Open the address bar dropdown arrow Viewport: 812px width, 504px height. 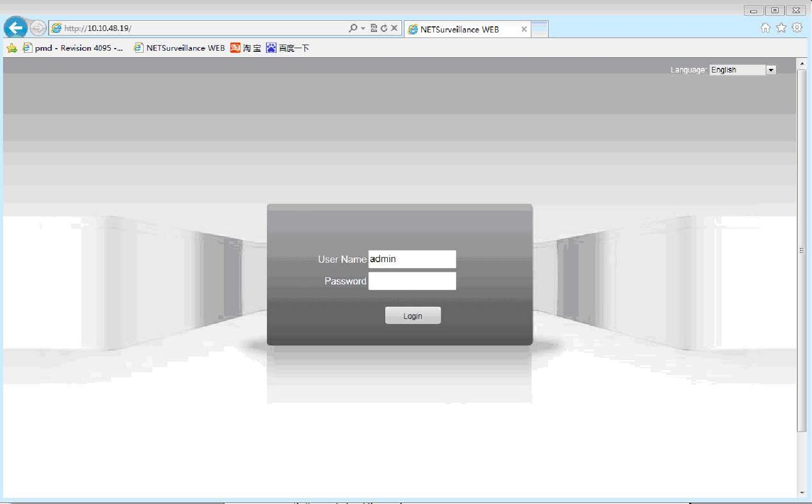(363, 28)
